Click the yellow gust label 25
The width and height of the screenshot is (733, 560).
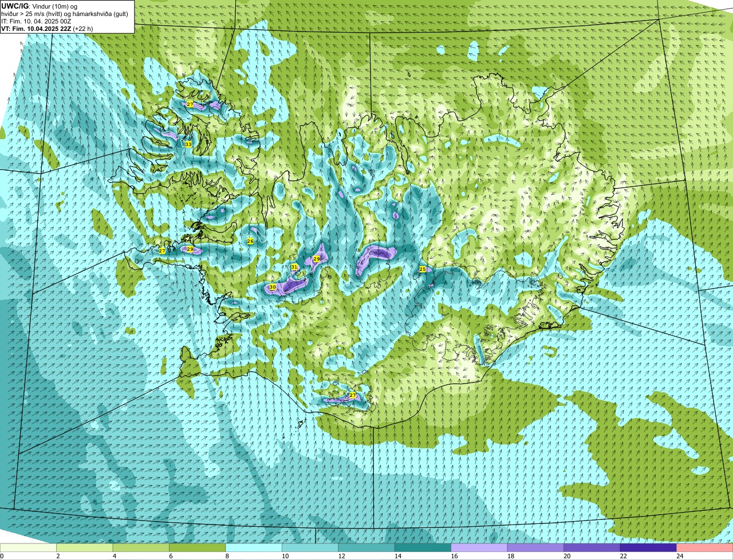coord(422,269)
